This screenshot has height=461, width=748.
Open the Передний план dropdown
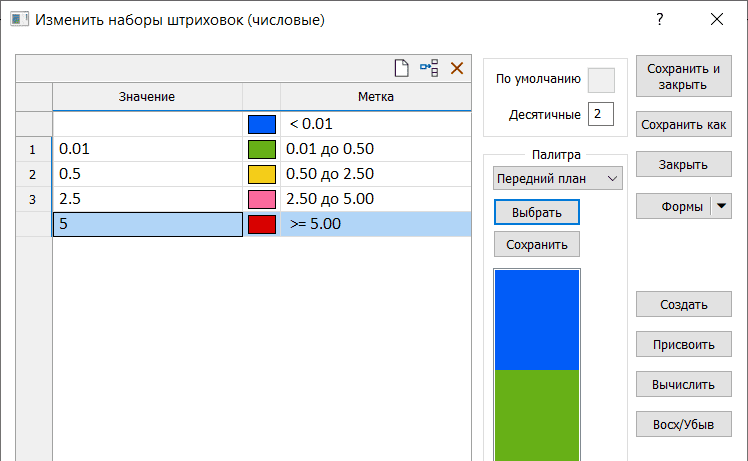[558, 178]
